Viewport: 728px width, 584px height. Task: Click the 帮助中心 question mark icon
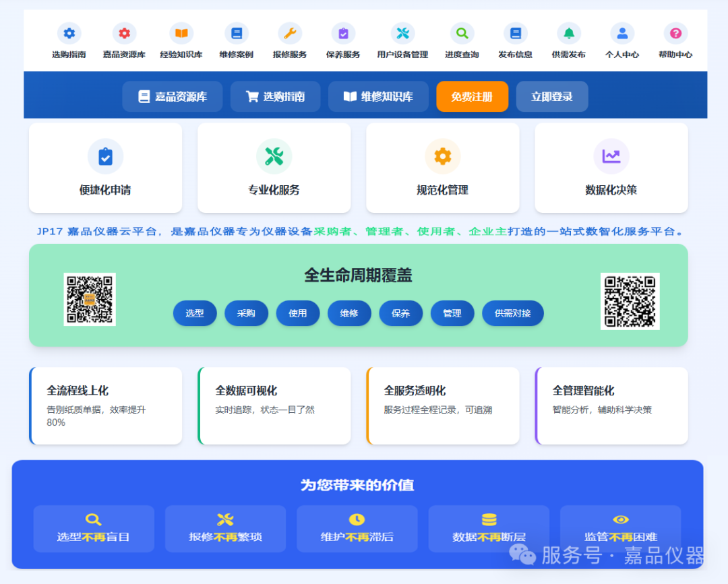point(675,34)
